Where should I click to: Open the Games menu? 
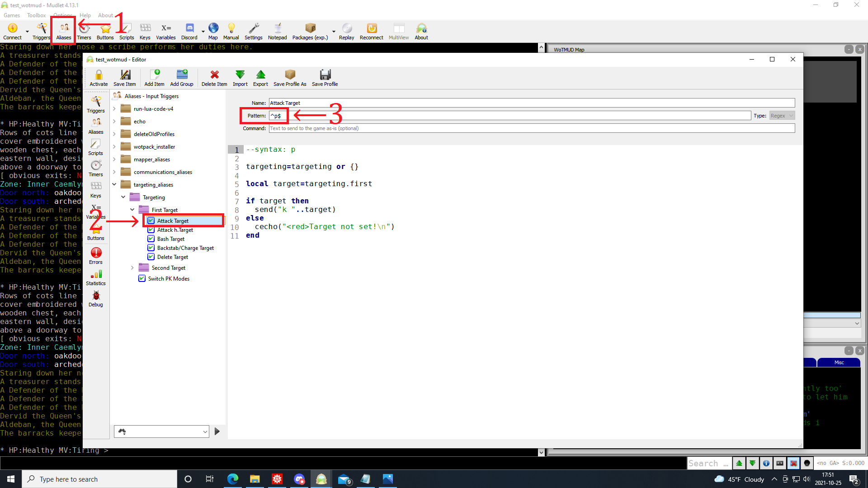coord(12,15)
